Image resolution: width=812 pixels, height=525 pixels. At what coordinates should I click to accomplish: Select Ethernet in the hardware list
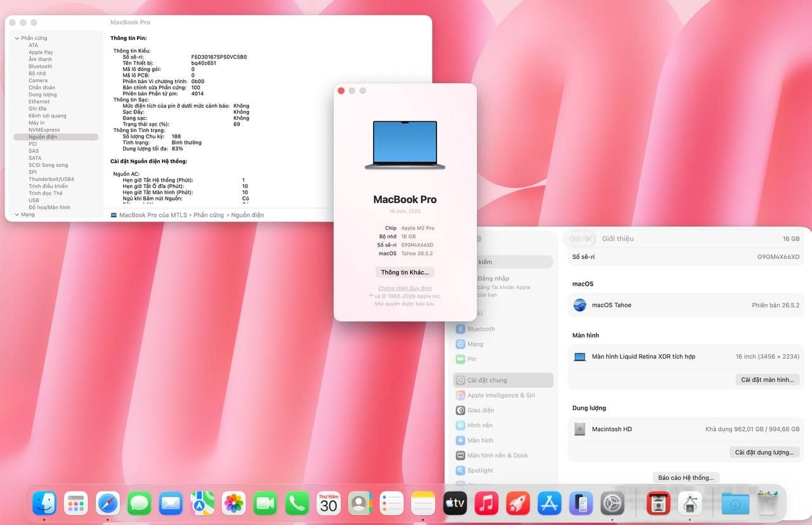point(39,102)
